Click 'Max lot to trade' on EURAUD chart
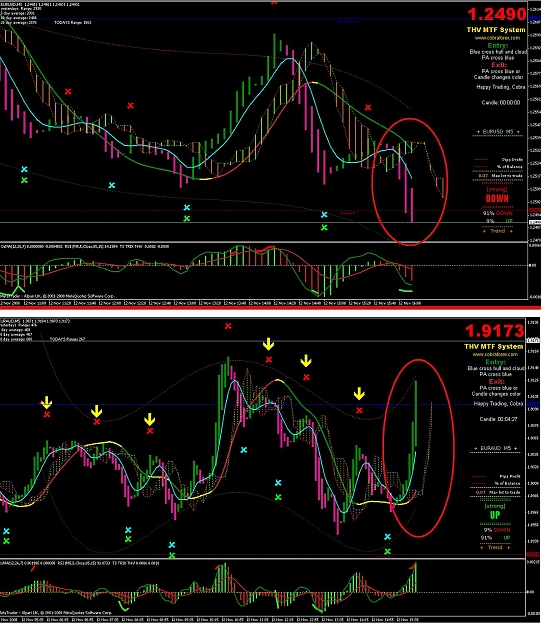This screenshot has height=625, width=541. (x=505, y=492)
